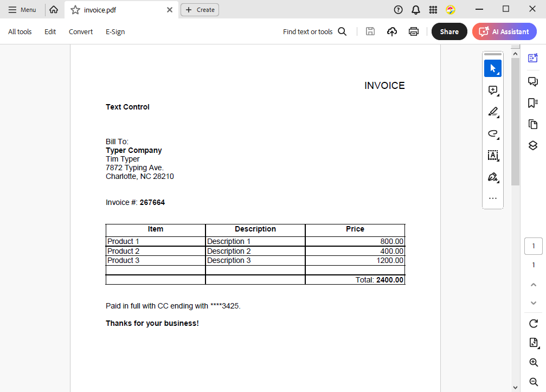This screenshot has width=546, height=392.
Task: Click the INVOICE heading text
Action: pyautogui.click(x=384, y=86)
